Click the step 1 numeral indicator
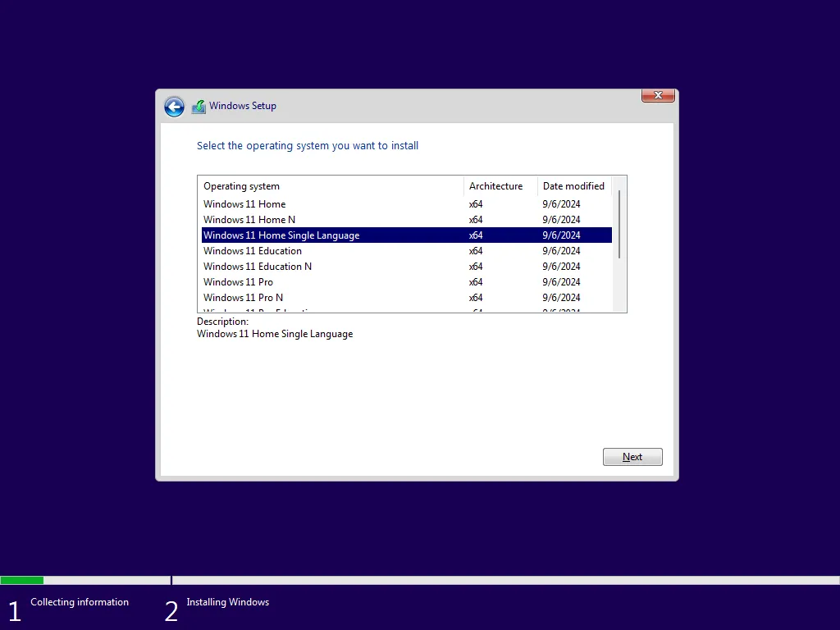The height and width of the screenshot is (630, 840). coord(13,609)
